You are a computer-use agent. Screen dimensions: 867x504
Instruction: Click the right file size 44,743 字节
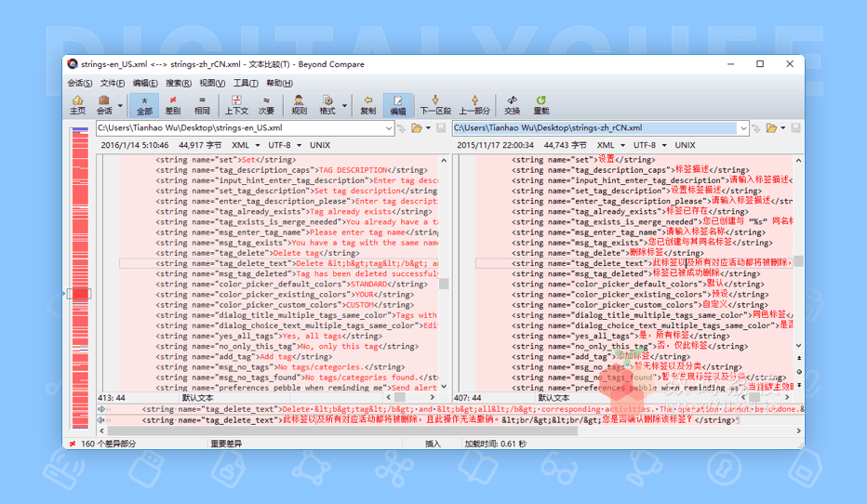click(x=565, y=145)
